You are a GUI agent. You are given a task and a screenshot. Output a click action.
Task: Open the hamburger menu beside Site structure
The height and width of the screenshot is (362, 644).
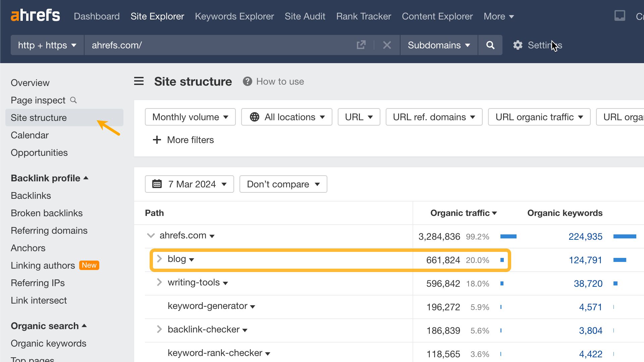[x=139, y=81]
